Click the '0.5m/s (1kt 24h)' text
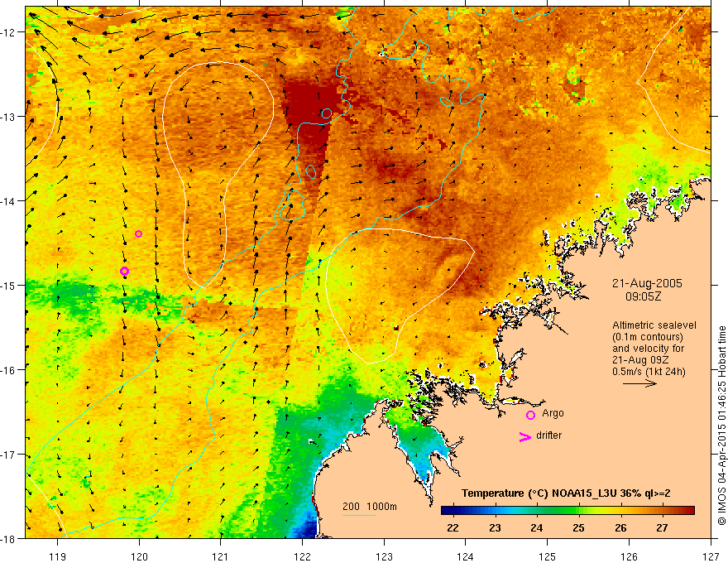 click(649, 372)
